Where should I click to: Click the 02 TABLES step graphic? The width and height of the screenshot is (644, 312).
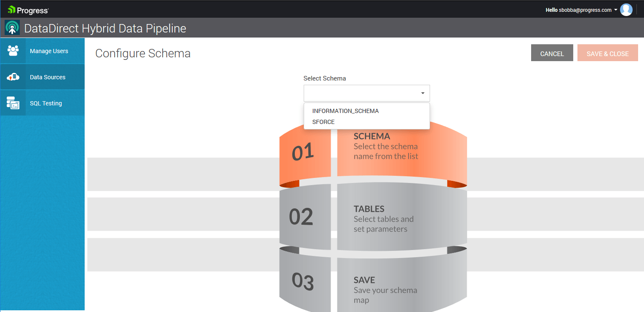(x=373, y=217)
